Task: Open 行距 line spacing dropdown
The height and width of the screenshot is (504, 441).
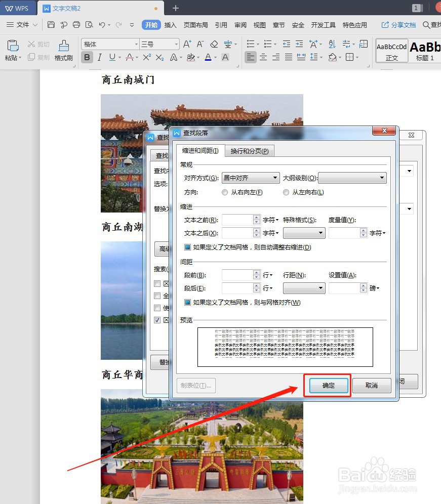Action: tap(304, 288)
